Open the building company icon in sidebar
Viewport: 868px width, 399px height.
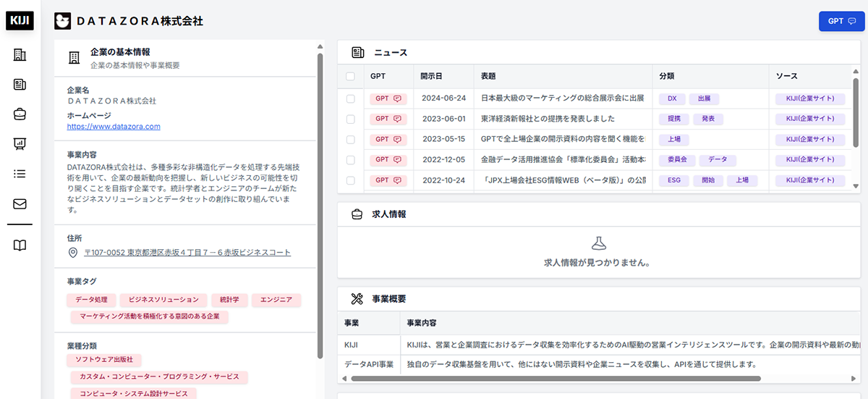pyautogui.click(x=20, y=55)
